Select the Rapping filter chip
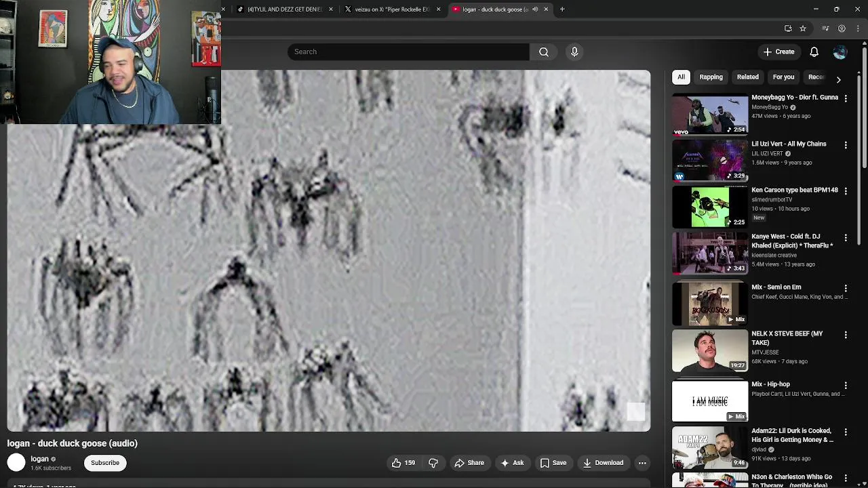Image resolution: width=868 pixels, height=488 pixels. click(x=711, y=77)
